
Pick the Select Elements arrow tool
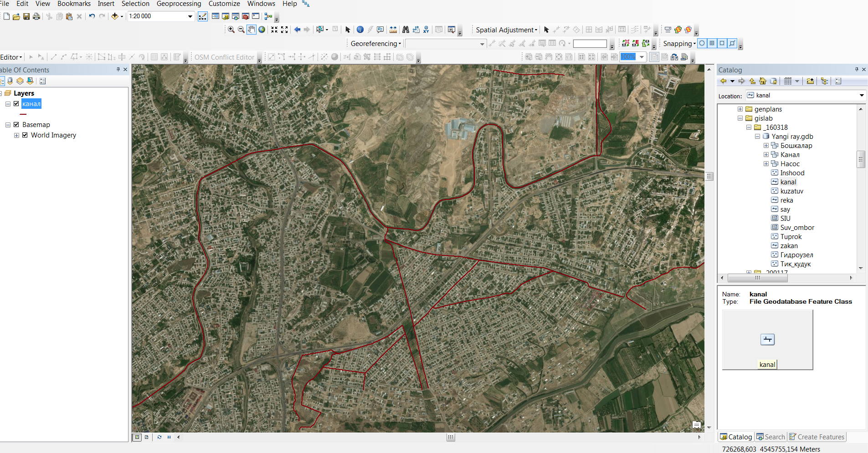(x=348, y=30)
